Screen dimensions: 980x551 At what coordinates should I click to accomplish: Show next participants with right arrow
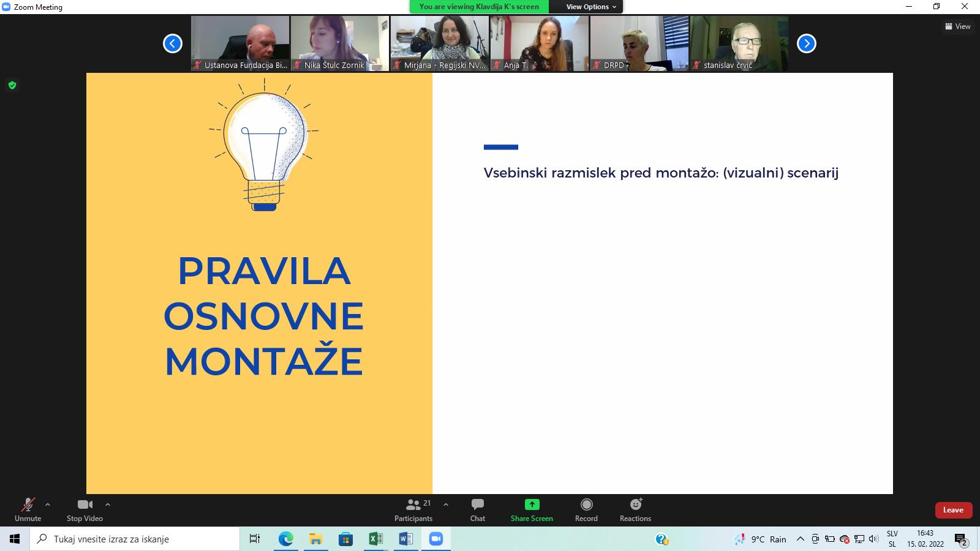tap(806, 43)
